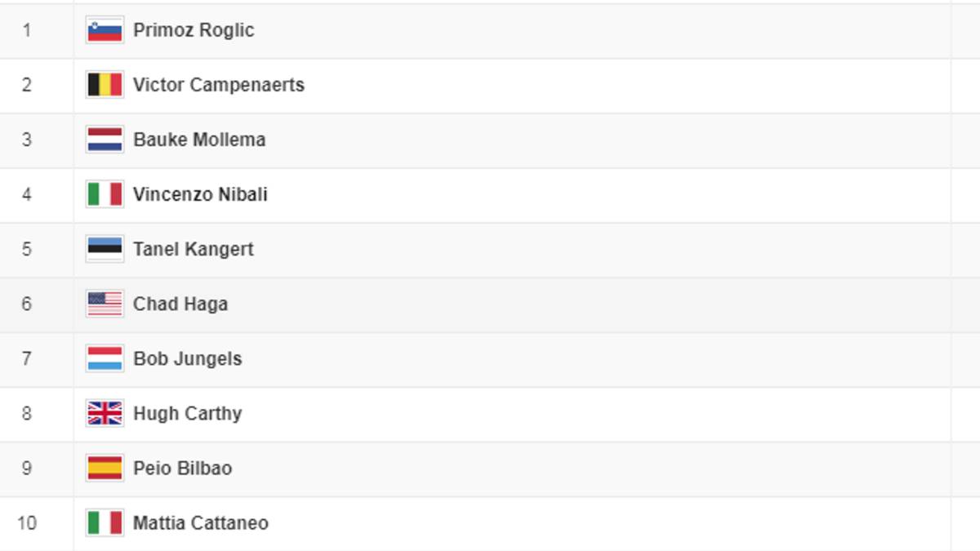This screenshot has height=551, width=980.
Task: Select the Peio Bilbao name
Action: point(183,468)
